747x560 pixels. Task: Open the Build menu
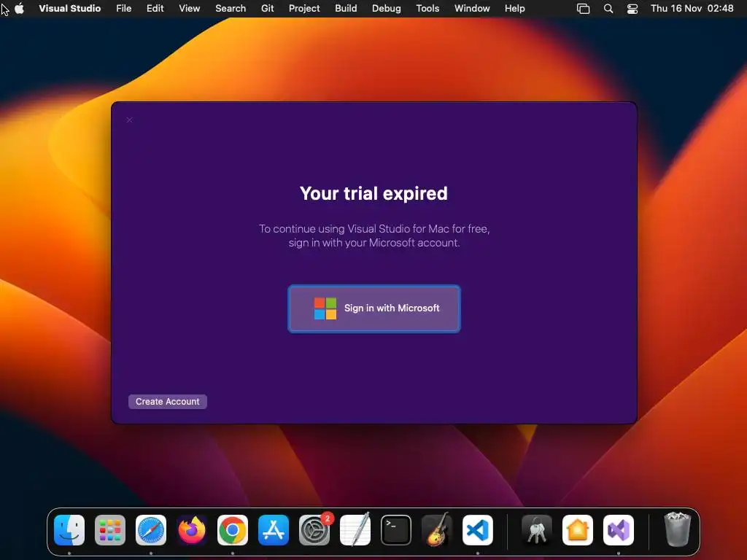coord(346,9)
